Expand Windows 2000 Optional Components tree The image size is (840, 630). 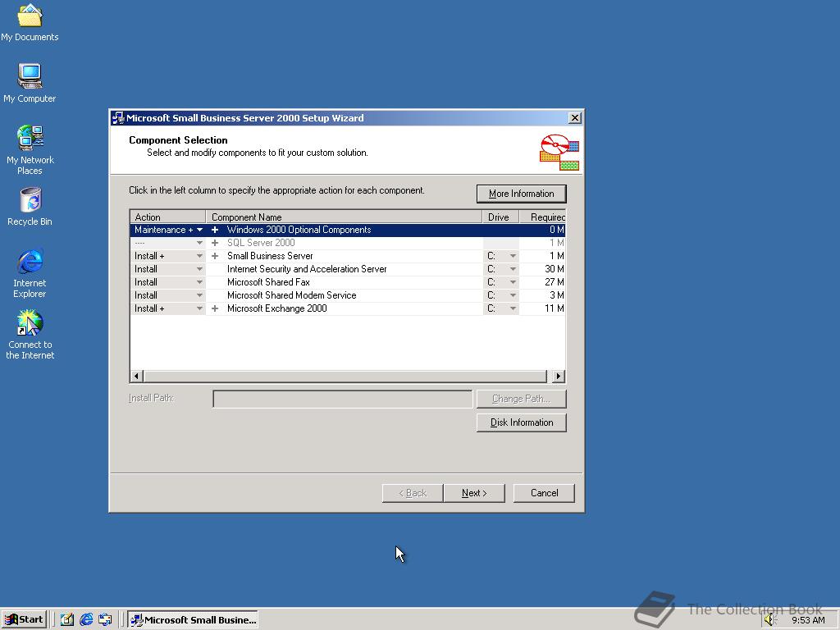click(215, 230)
